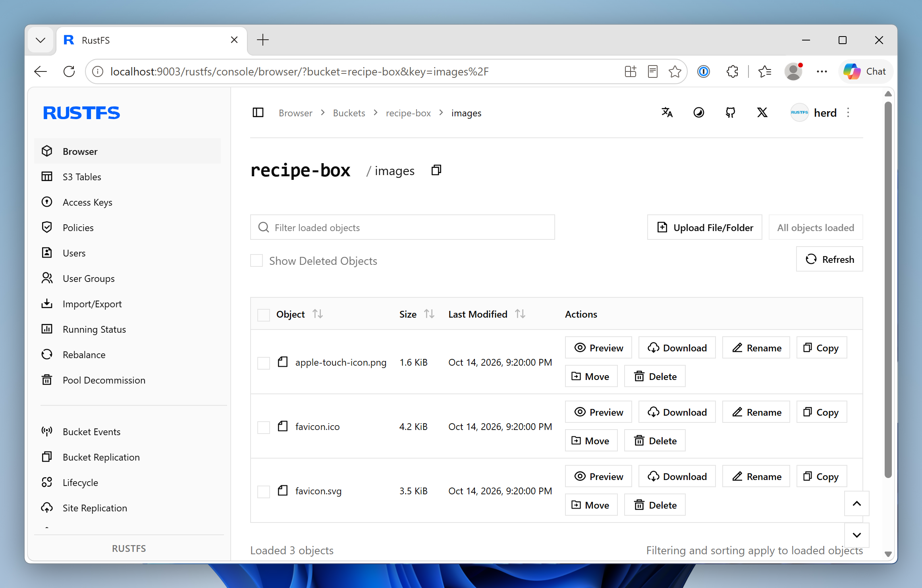Sort by Size column arrows
This screenshot has width=922, height=588.
pos(429,314)
